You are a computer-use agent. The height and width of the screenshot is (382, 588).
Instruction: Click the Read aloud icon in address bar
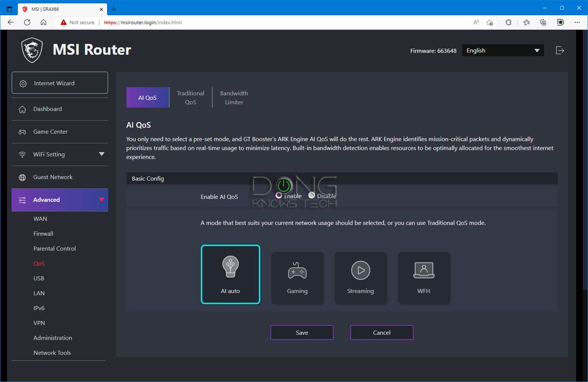476,22
